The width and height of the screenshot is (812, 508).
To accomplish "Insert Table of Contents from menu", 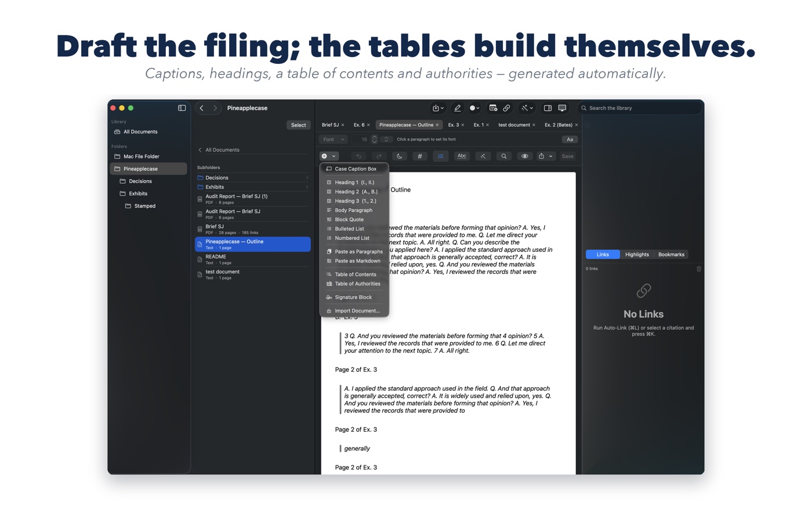I will coord(354,275).
